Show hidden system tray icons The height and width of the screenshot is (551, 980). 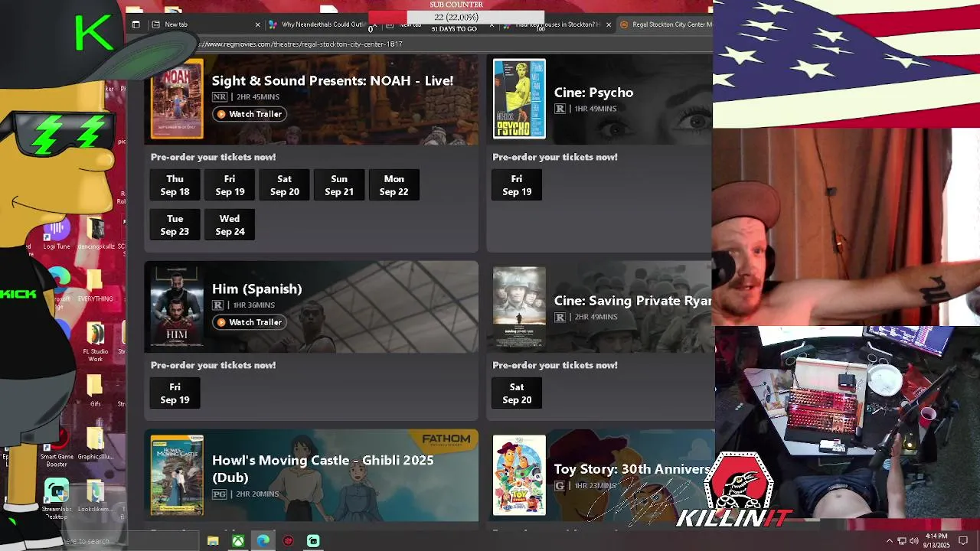tap(889, 541)
